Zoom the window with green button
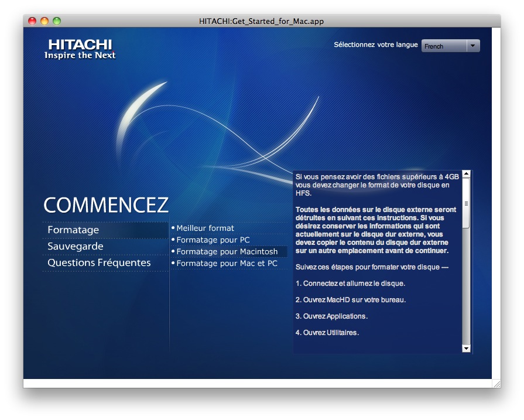The width and height of the screenshot is (524, 420). point(57,21)
